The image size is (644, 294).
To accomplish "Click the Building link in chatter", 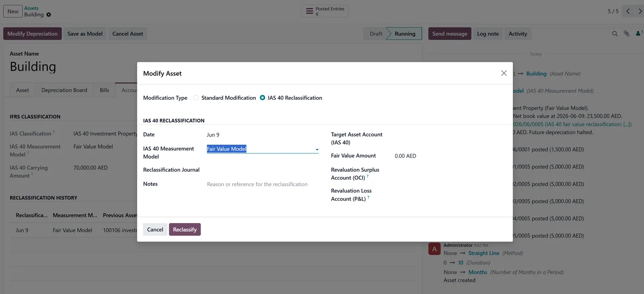I will (536, 73).
